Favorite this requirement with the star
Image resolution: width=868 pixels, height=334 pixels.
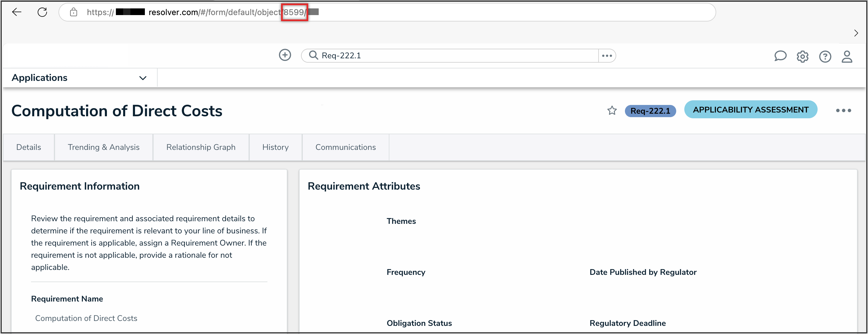click(x=612, y=110)
